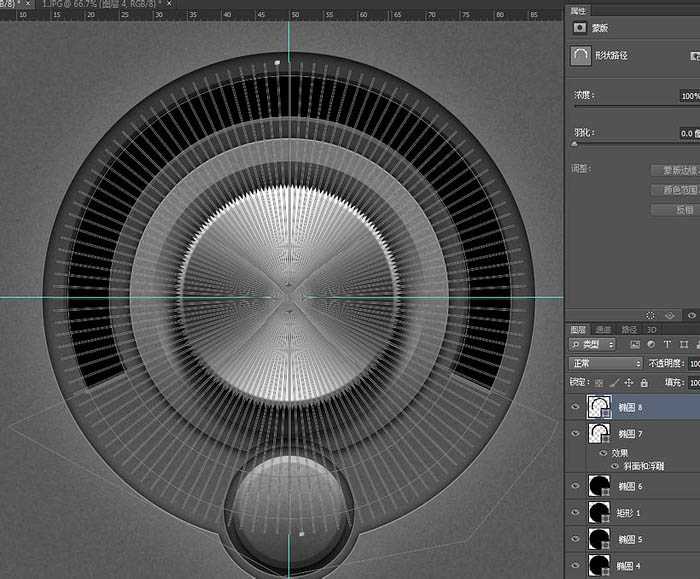Hide the 椭圆 6 layer
Screen dimensions: 700x579
tap(574, 485)
